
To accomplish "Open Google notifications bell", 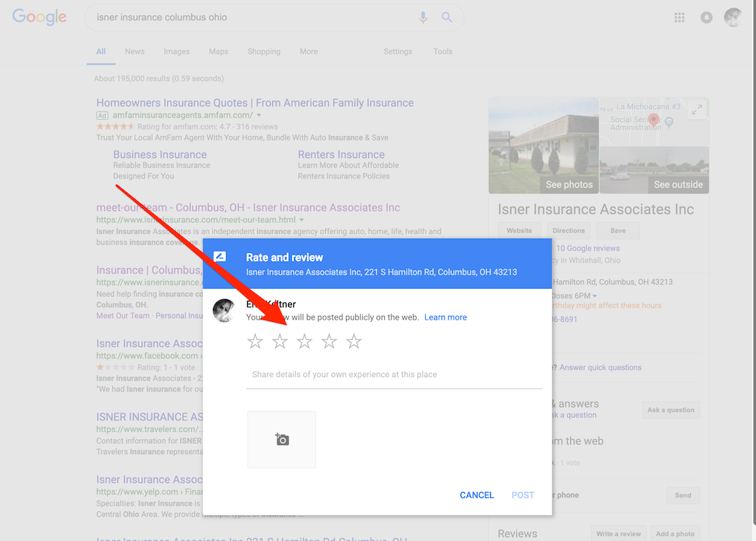I will coord(706,18).
